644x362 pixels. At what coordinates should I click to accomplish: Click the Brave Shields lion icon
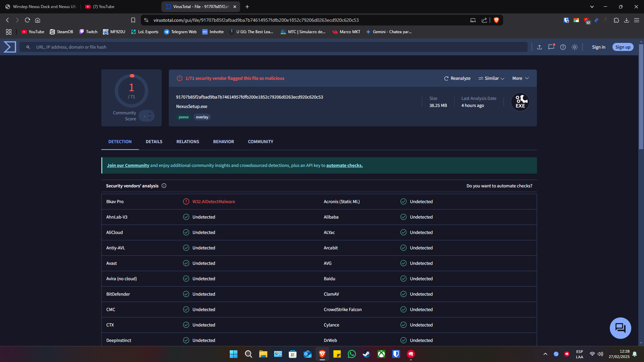pos(496,20)
